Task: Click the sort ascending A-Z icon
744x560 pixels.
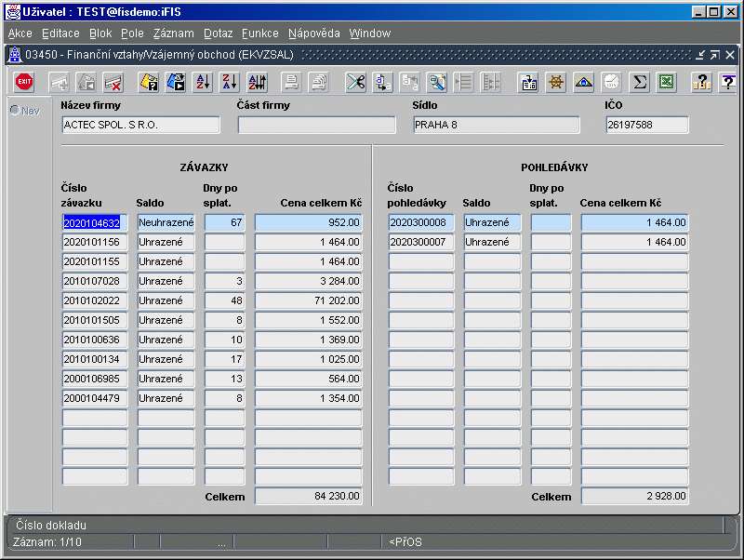Action: coord(203,82)
